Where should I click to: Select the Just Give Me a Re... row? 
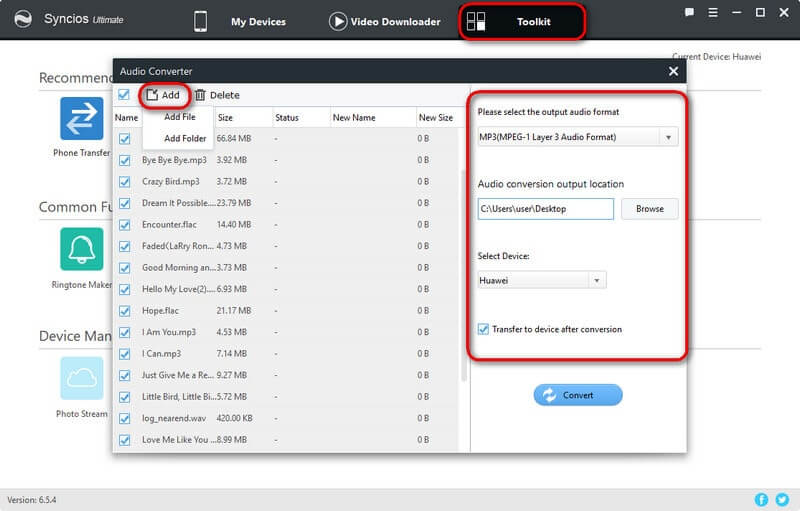click(x=286, y=375)
